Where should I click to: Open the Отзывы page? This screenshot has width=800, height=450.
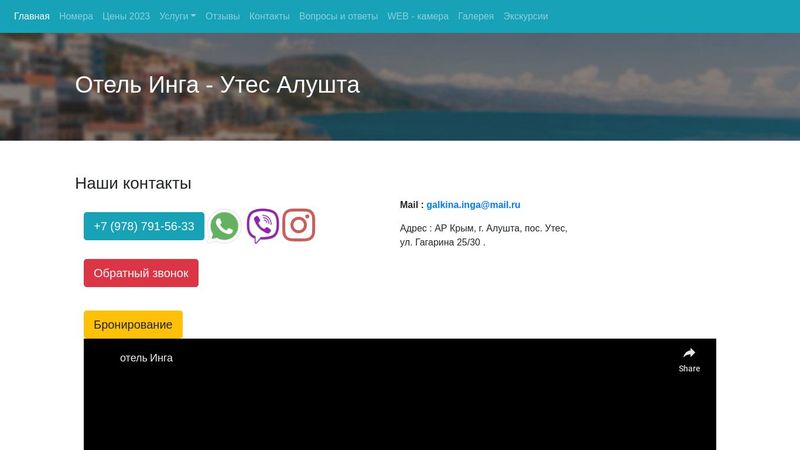pos(222,16)
